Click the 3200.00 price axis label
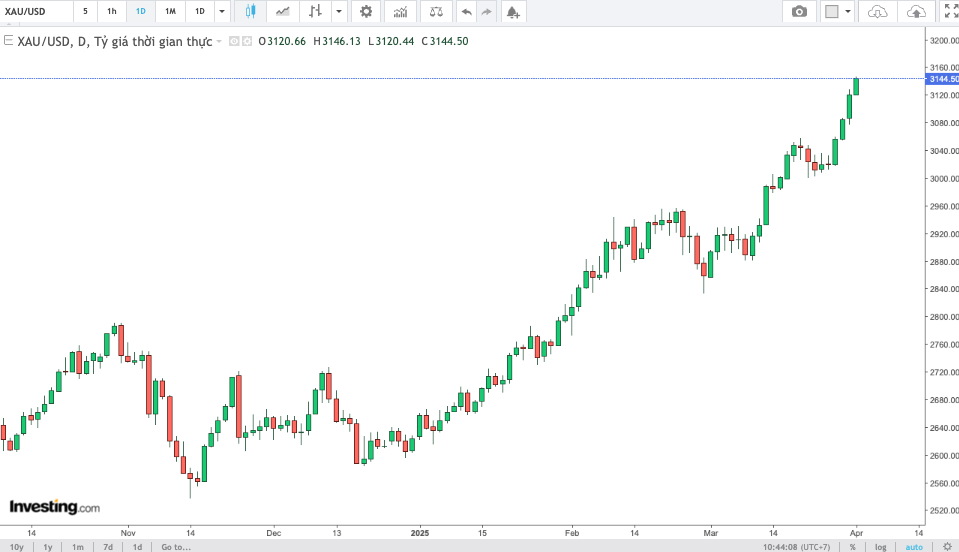This screenshot has width=959, height=552. click(x=944, y=40)
